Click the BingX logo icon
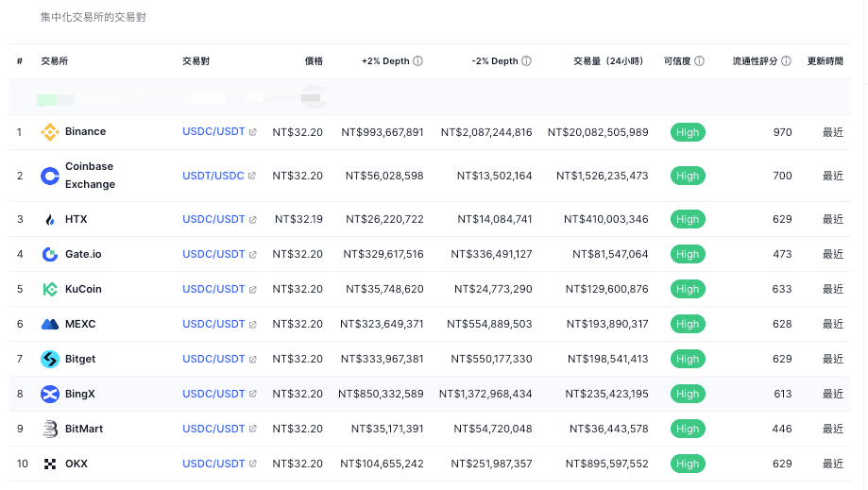Viewport: 868px width, 490px height. 50,394
